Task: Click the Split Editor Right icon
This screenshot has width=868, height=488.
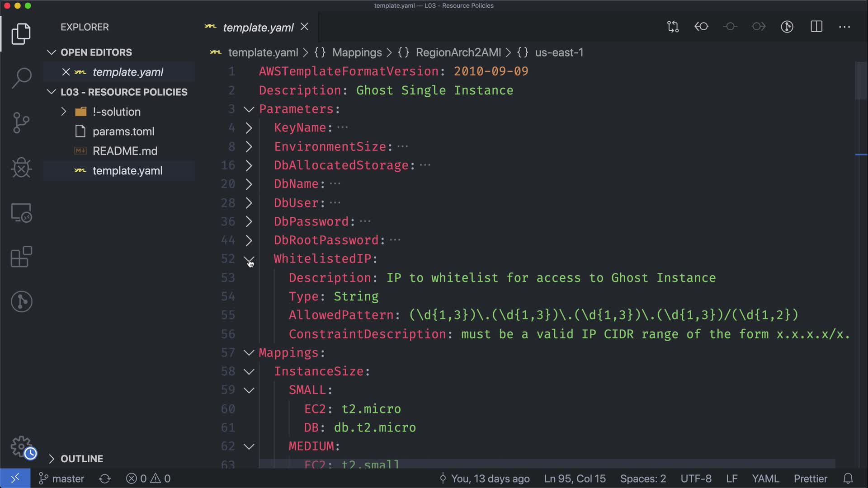Action: 816,27
